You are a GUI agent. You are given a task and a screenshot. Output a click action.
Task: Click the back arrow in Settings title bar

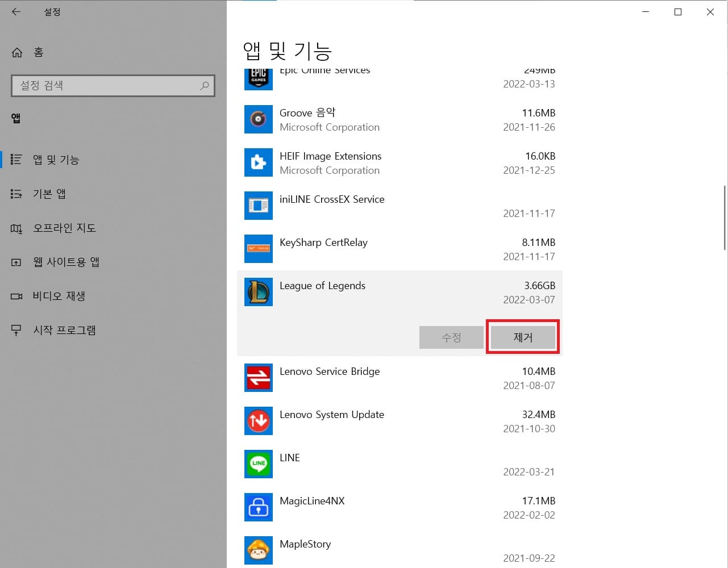(x=16, y=11)
